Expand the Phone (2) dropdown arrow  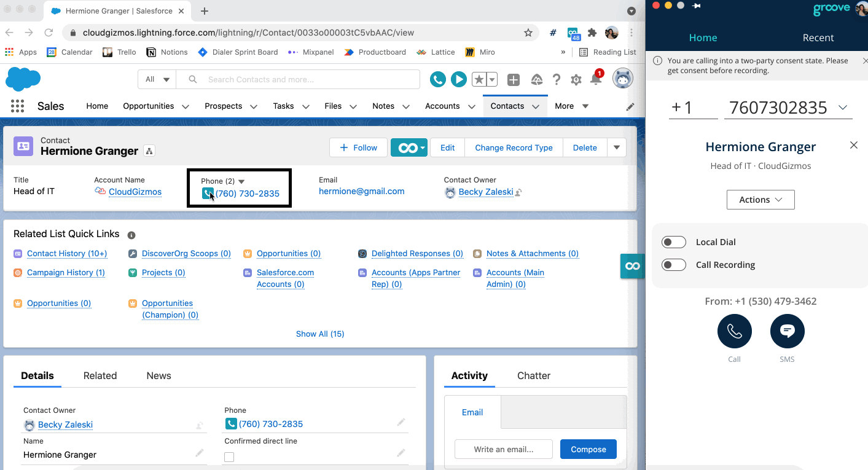tap(241, 181)
